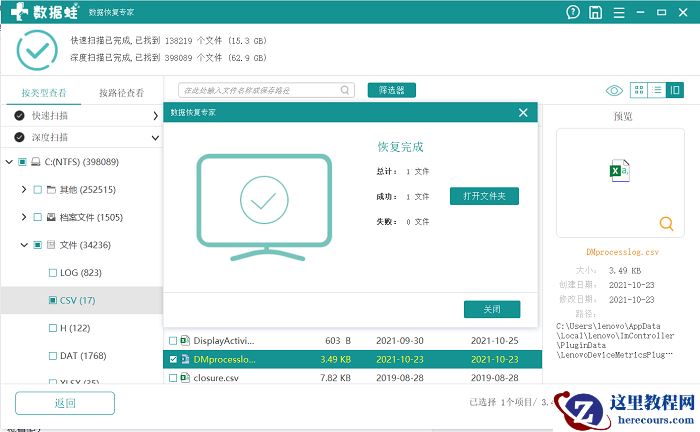The height and width of the screenshot is (432, 700).
Task: Click the large scan-complete checkmark icon
Action: (37, 50)
